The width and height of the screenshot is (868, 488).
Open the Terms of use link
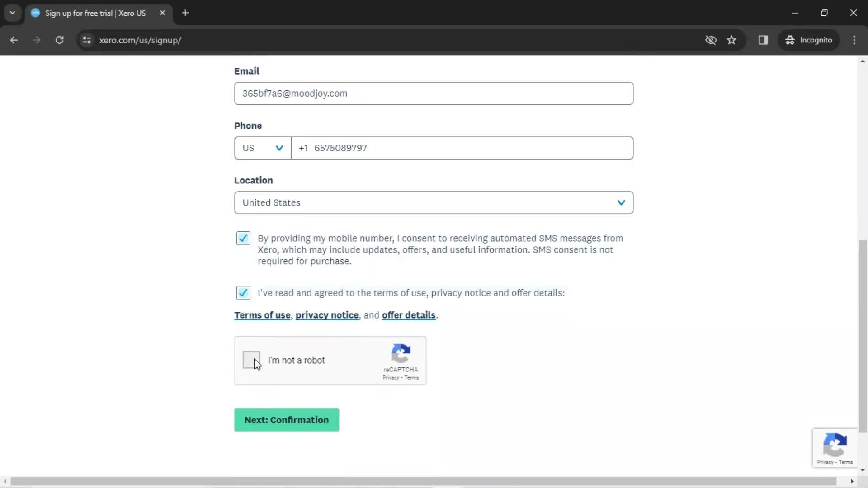[x=262, y=315]
